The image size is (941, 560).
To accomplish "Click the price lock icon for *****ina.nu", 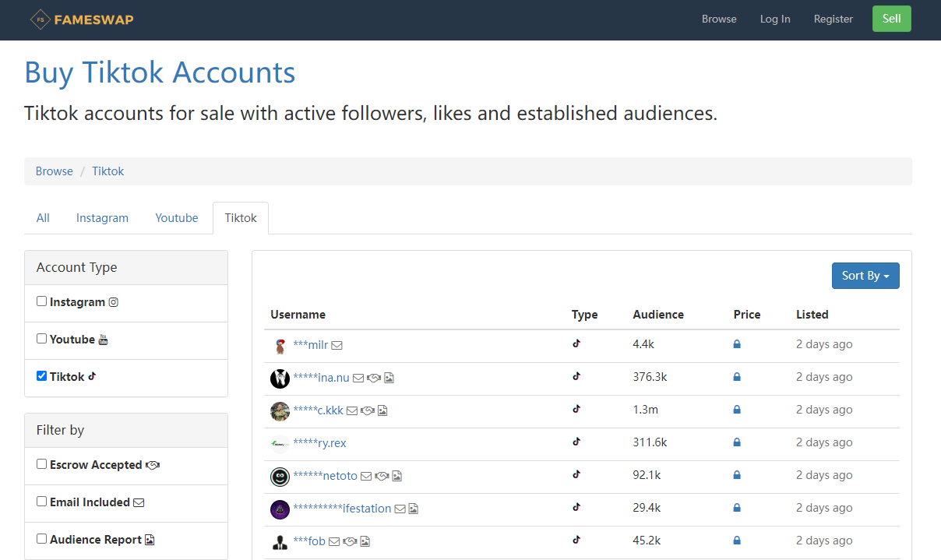I will click(737, 377).
